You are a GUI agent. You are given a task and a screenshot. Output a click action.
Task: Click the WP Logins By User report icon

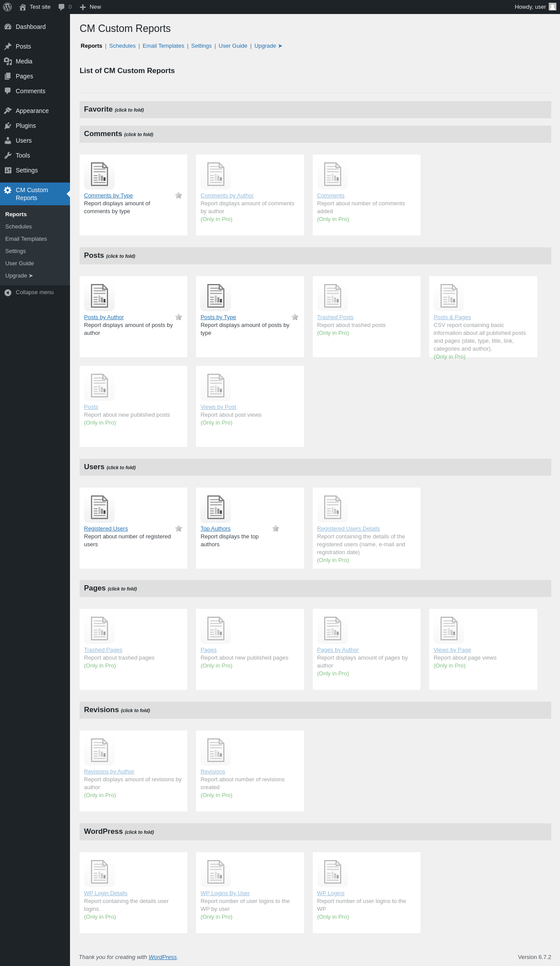(216, 872)
